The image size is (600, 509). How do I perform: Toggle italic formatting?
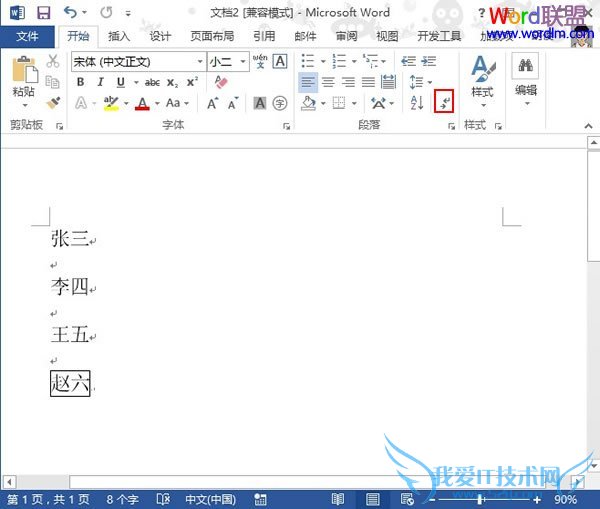coord(100,82)
